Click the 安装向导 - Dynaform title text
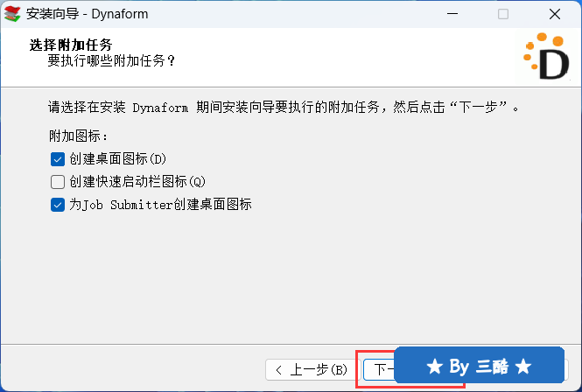 click(87, 14)
